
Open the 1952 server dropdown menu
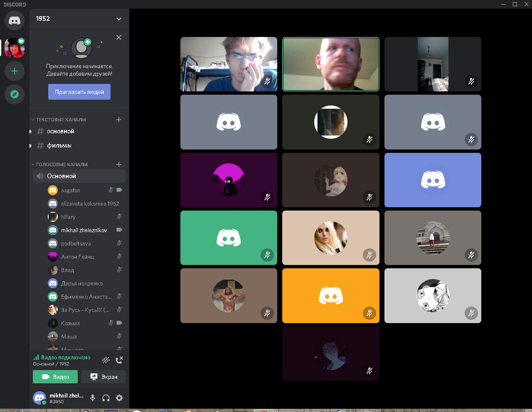pos(119,19)
